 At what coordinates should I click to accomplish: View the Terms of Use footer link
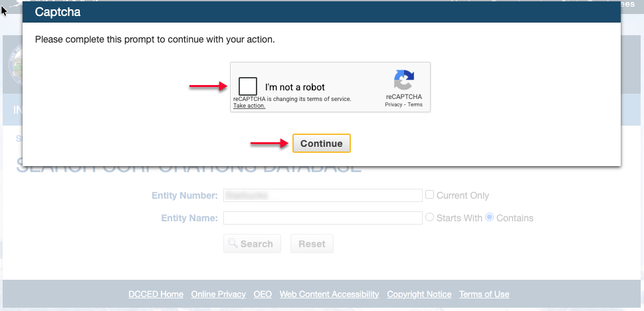pyautogui.click(x=484, y=294)
